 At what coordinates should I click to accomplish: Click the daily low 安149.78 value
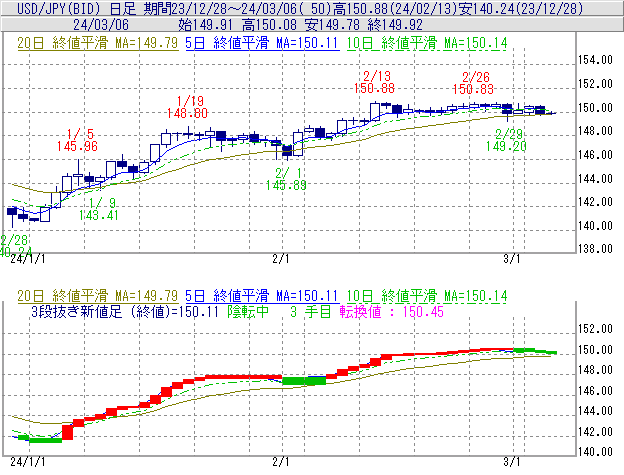(332, 25)
